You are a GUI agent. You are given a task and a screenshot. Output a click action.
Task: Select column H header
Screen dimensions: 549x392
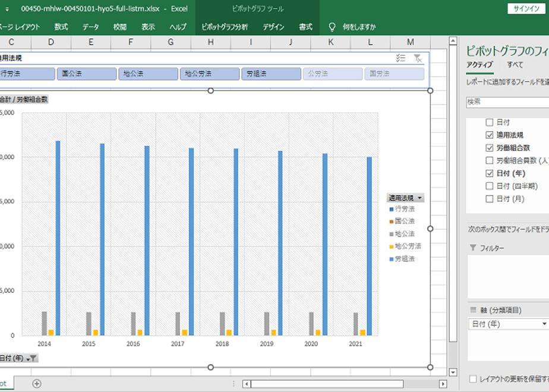point(211,42)
